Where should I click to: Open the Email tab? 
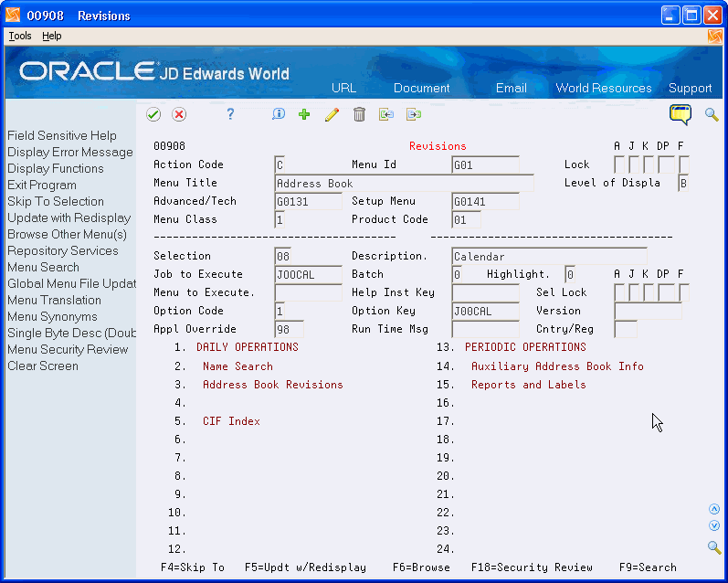(512, 89)
